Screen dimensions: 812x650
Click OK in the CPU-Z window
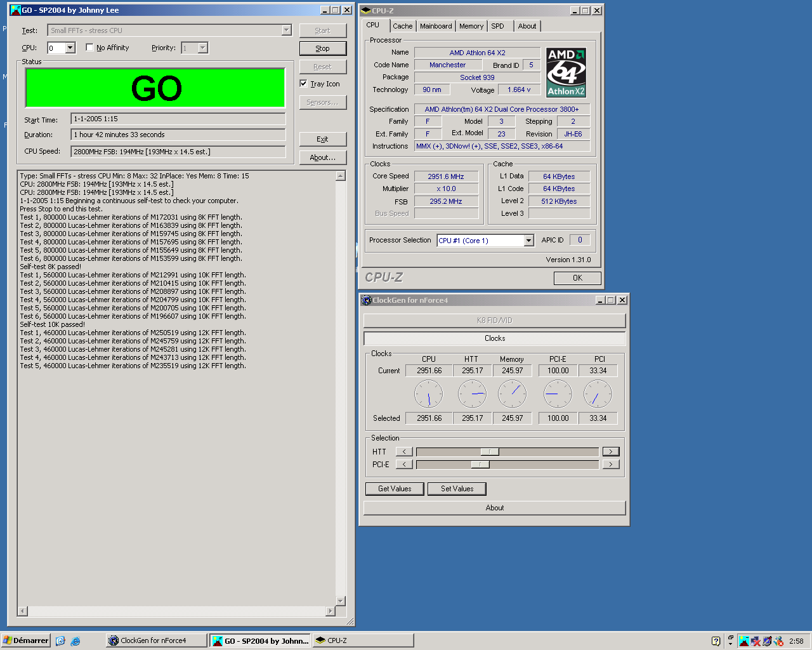click(577, 278)
